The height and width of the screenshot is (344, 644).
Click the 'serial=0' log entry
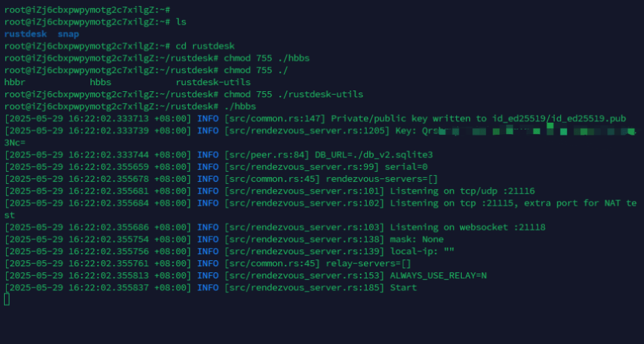406,167
